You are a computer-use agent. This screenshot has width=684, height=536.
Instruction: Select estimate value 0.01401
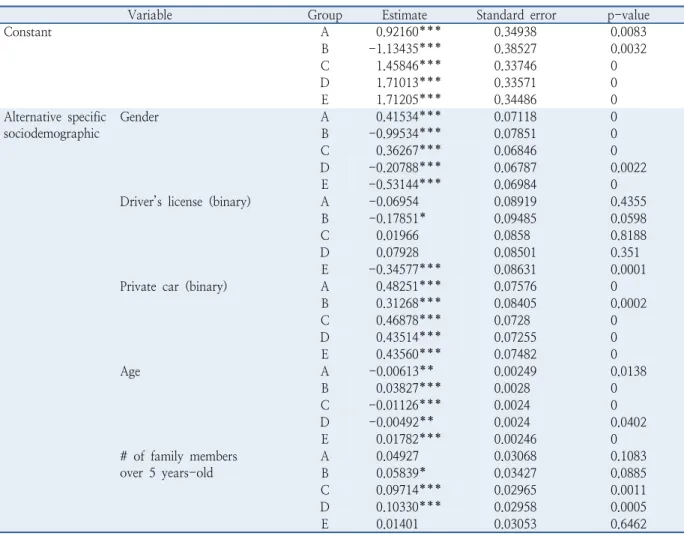397,524
